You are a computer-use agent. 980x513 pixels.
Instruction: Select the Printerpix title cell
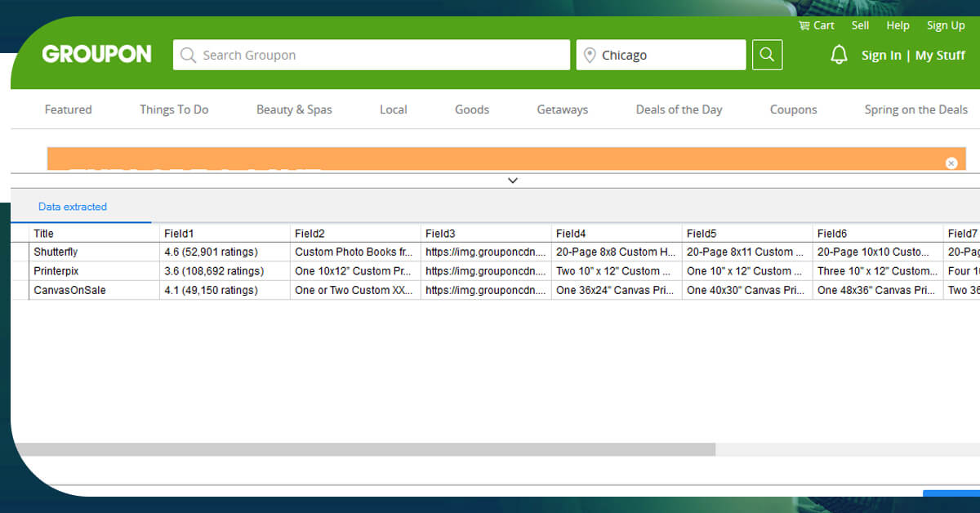point(94,270)
